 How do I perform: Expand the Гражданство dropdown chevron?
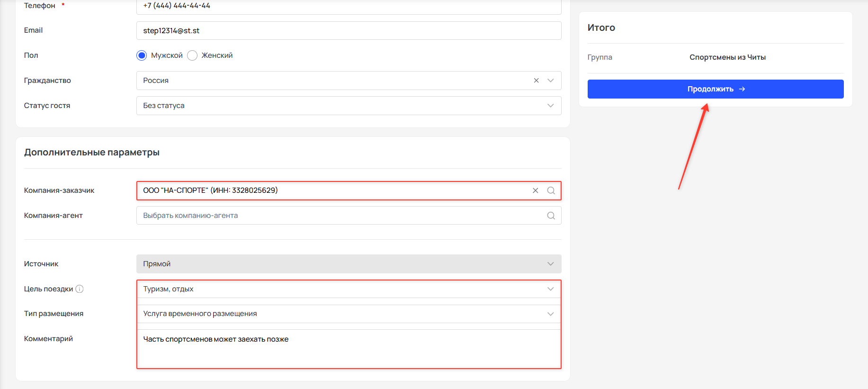tap(550, 81)
